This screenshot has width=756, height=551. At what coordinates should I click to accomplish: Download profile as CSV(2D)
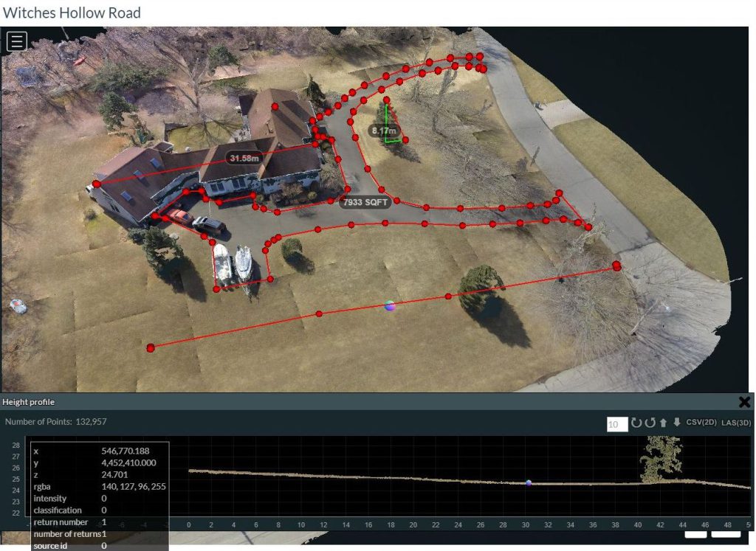(702, 423)
